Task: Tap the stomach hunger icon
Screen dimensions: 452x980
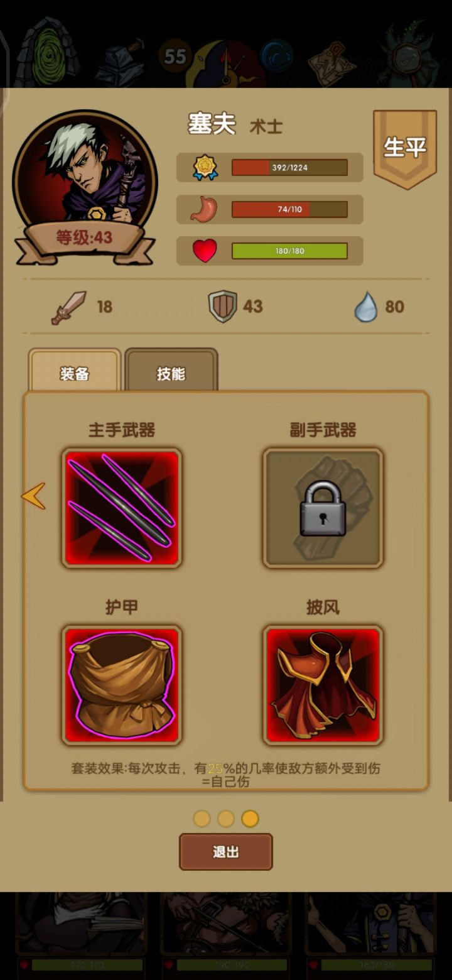Action: (204, 209)
